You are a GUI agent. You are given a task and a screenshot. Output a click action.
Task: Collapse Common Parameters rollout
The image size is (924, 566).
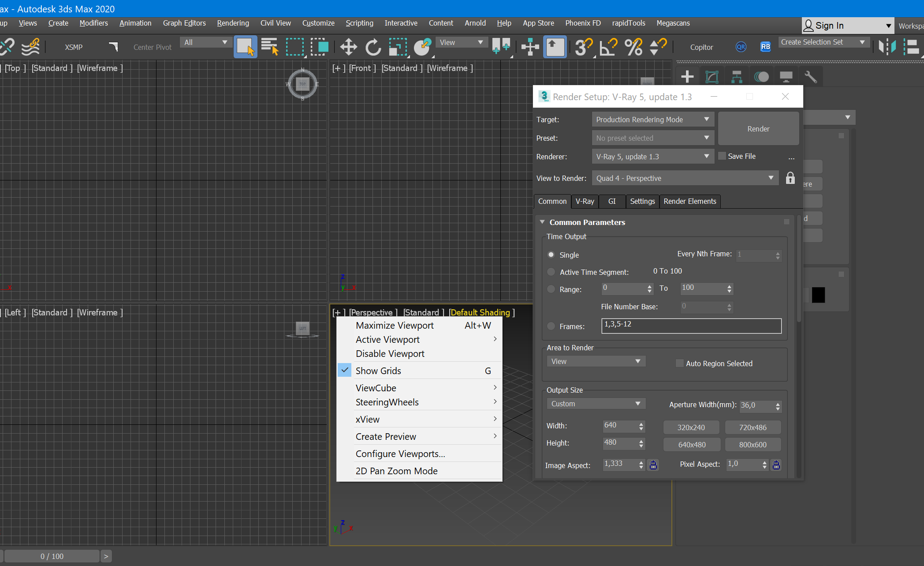pos(542,222)
